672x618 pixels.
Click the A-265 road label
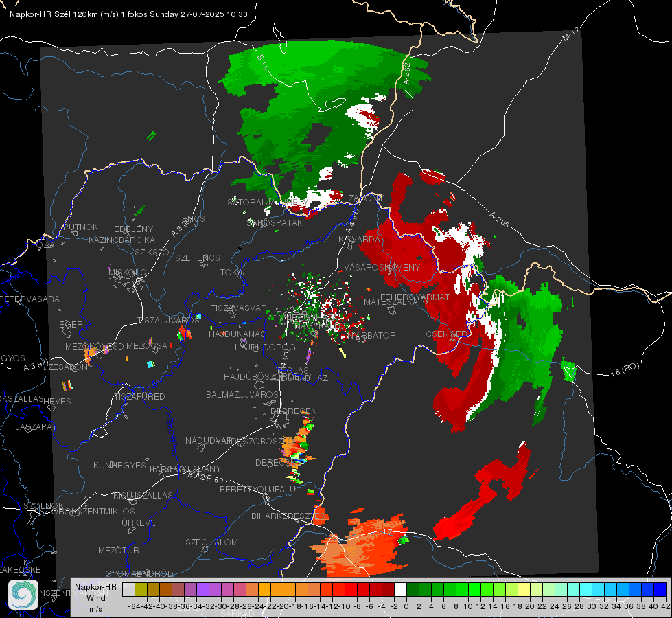pos(499,219)
